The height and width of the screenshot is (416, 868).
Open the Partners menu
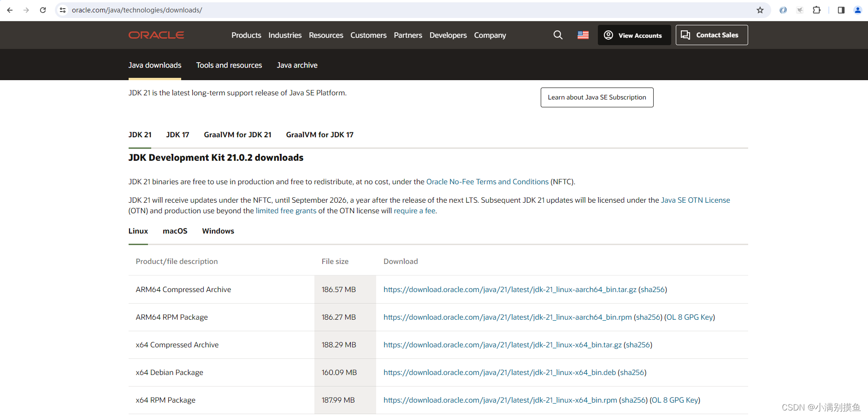click(x=408, y=35)
